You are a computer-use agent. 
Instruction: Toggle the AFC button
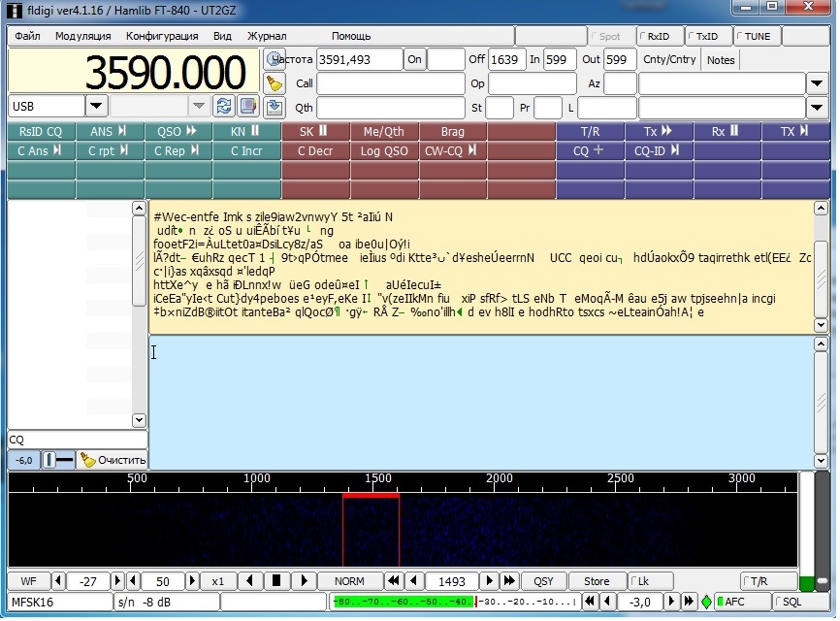tap(741, 602)
